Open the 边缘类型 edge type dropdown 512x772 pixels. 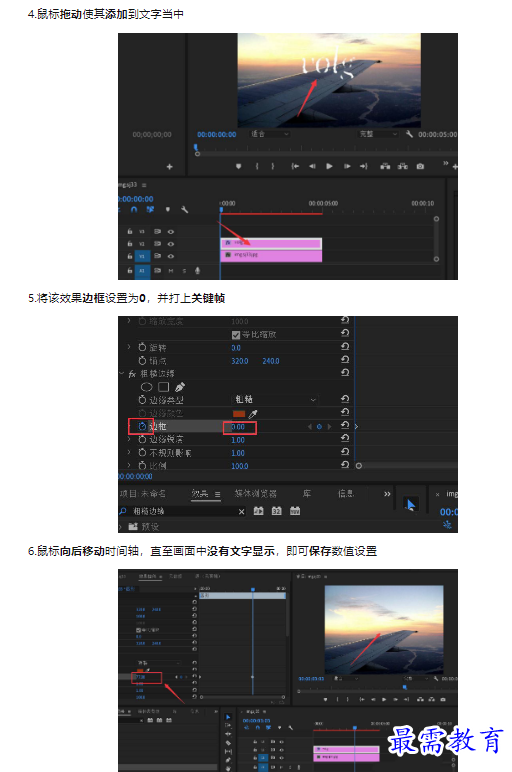tap(275, 399)
